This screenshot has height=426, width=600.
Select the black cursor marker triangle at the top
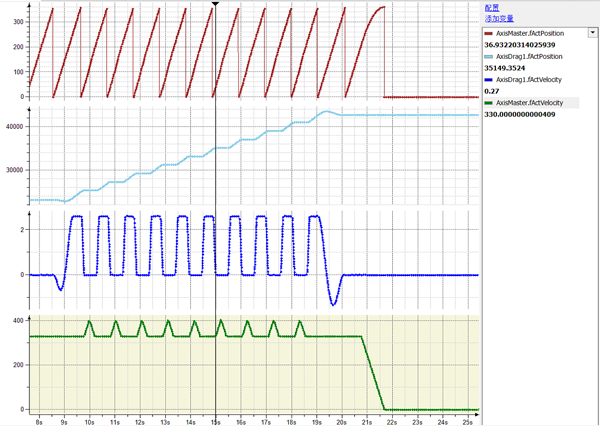coord(215,5)
